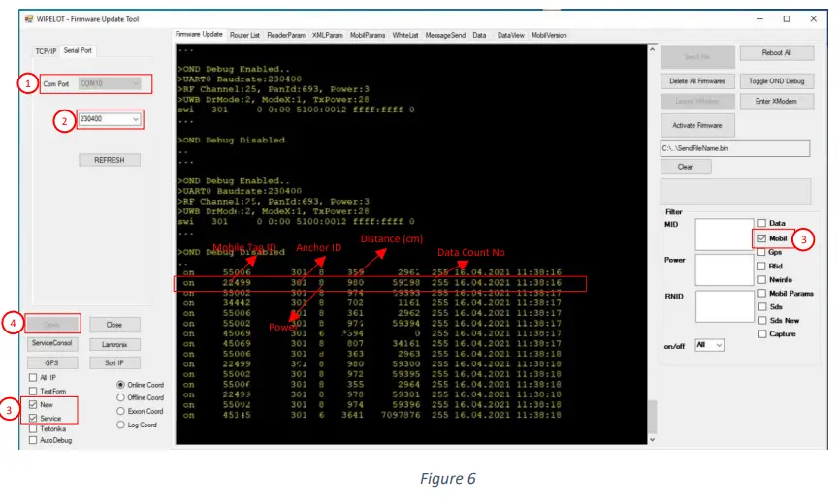Click the MID filter input box
Image resolution: width=838 pixels, height=504 pixels.
tap(725, 234)
